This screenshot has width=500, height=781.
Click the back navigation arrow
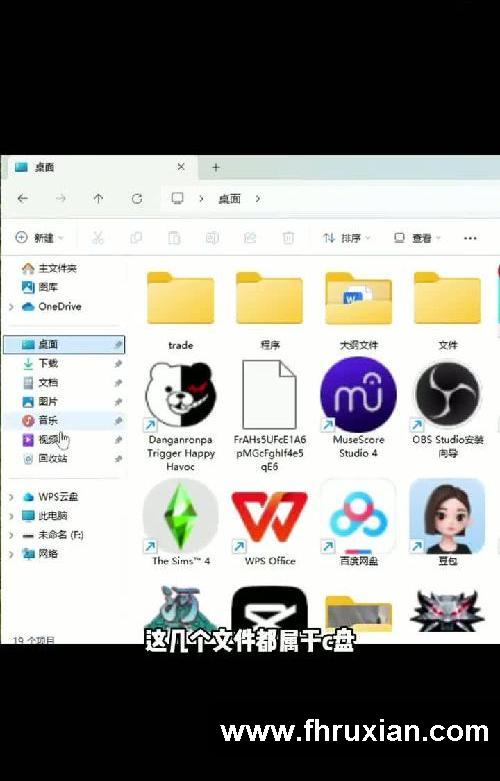22,199
